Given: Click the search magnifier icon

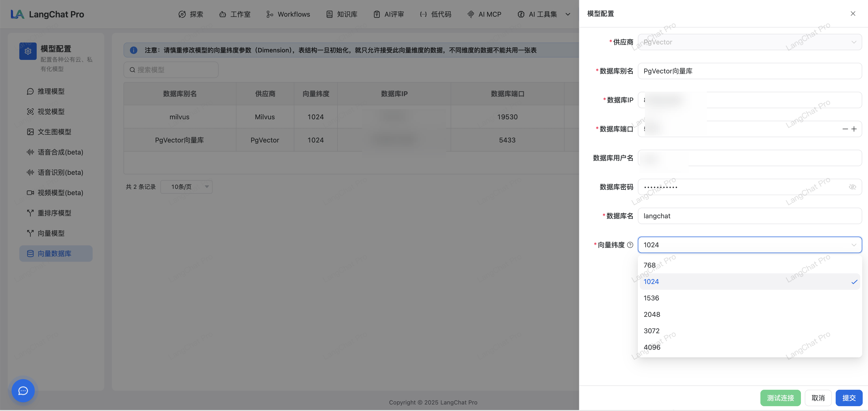Looking at the screenshot, I should pos(132,70).
